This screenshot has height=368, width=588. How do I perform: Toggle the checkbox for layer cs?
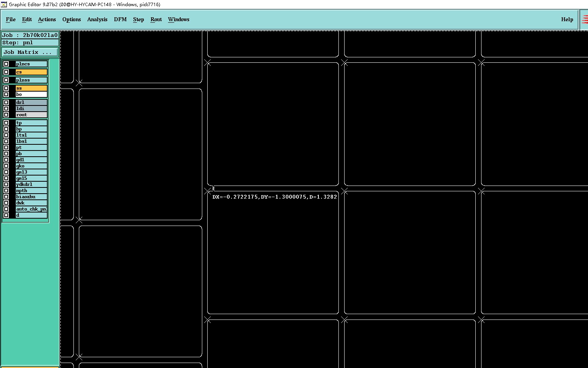pos(6,72)
